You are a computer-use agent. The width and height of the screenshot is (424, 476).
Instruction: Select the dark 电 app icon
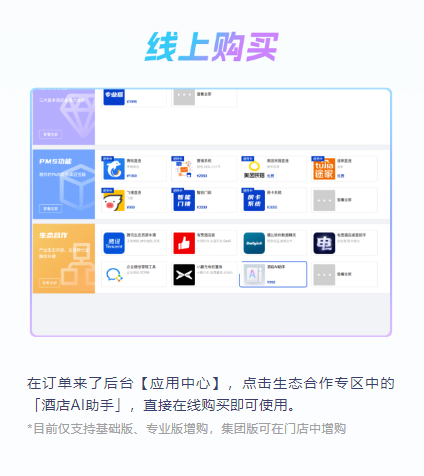[324, 243]
